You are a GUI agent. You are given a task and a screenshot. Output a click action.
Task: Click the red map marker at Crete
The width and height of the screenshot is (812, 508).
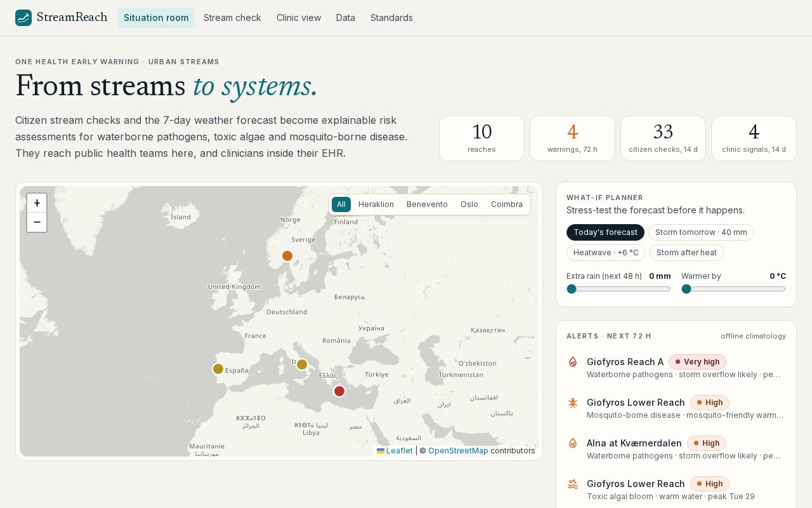339,391
